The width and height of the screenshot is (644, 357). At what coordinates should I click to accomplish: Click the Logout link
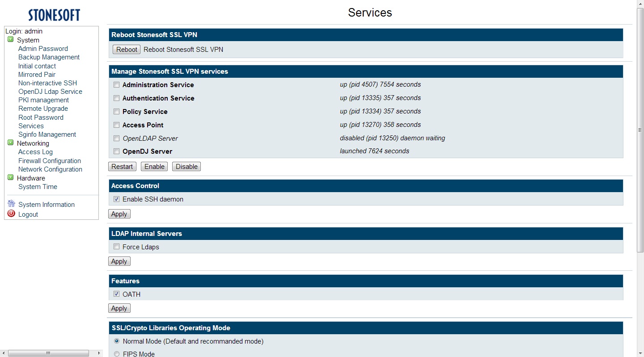28,214
